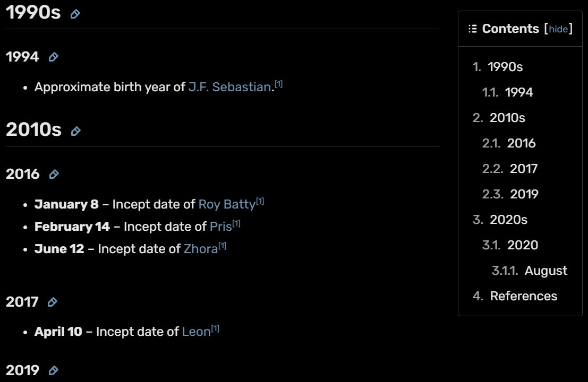
Task: Edit the 2010s section via pencil icon
Action: [x=76, y=131]
